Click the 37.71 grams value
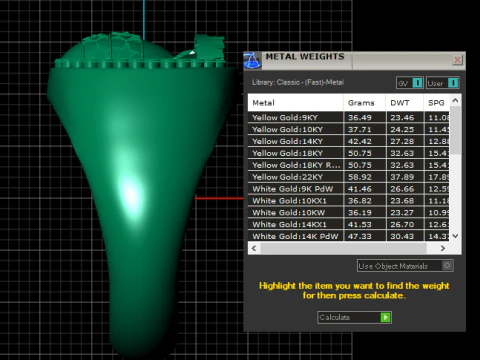The image size is (480, 360). (x=360, y=129)
